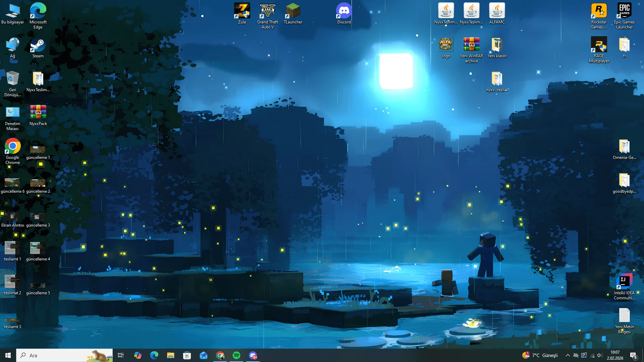Launch Rockstar Games shortcut

pos(599,16)
